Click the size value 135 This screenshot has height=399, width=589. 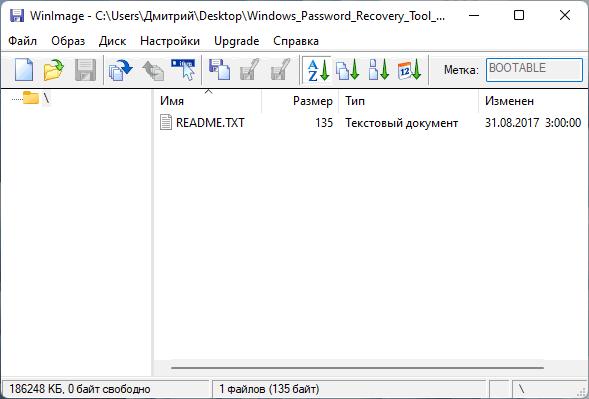click(x=324, y=123)
